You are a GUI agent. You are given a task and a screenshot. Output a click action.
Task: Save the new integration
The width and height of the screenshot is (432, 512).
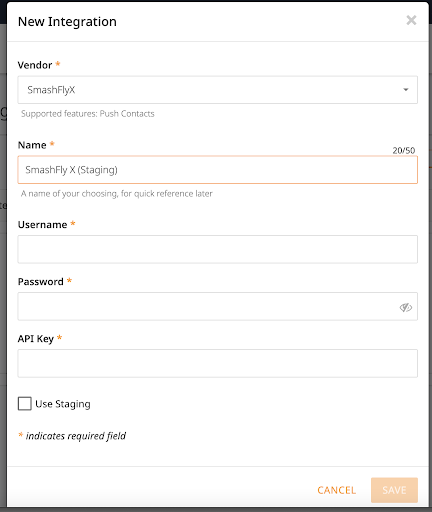[x=394, y=490]
